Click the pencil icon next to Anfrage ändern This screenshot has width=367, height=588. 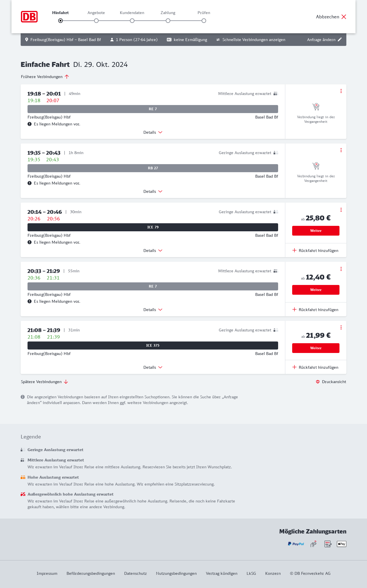tap(340, 40)
